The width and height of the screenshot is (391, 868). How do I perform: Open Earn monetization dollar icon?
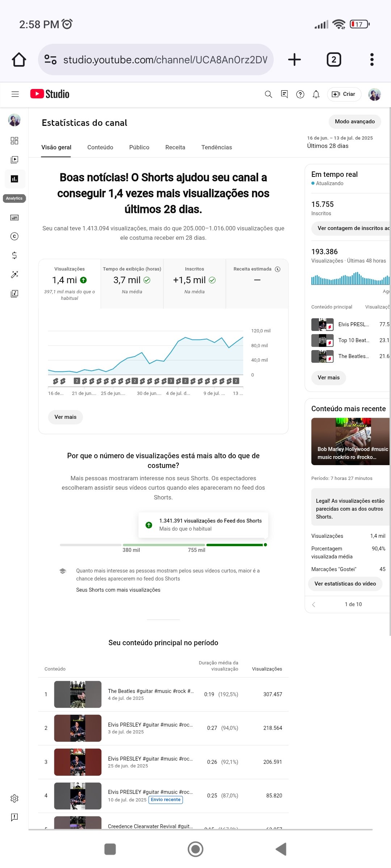(14, 255)
